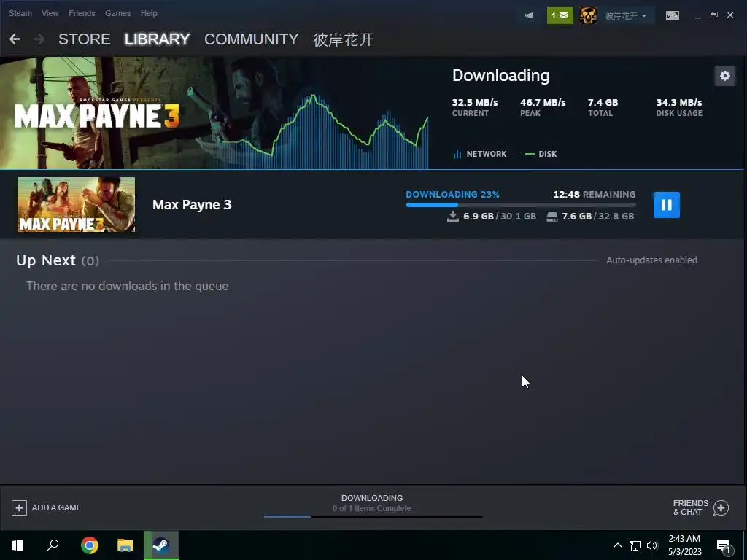Restore down the Steam window
This screenshot has width=747, height=560.
coord(713,15)
